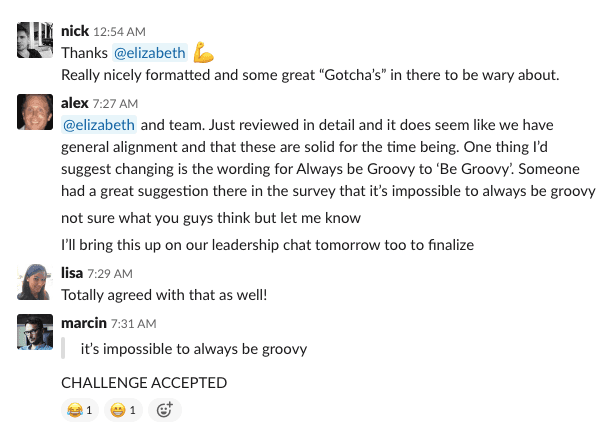Click the username alex
The image size is (616, 431).
click(x=75, y=103)
